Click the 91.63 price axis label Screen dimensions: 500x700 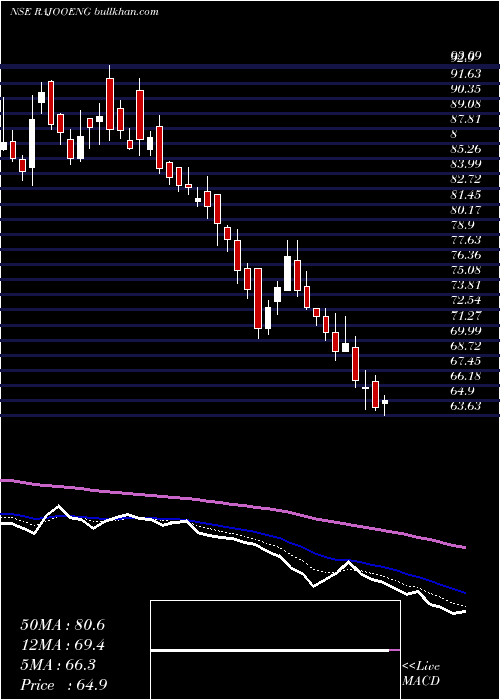465,74
